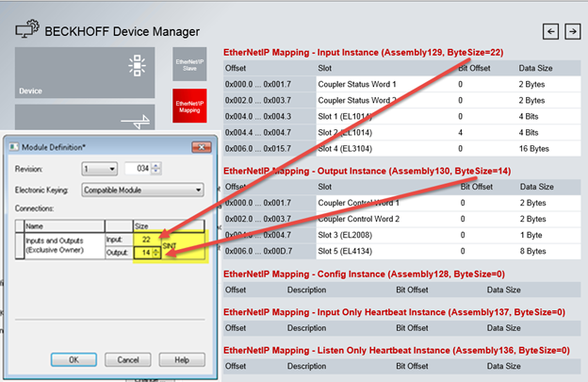
Task: Open the Revision major dropdown
Action: (99, 169)
